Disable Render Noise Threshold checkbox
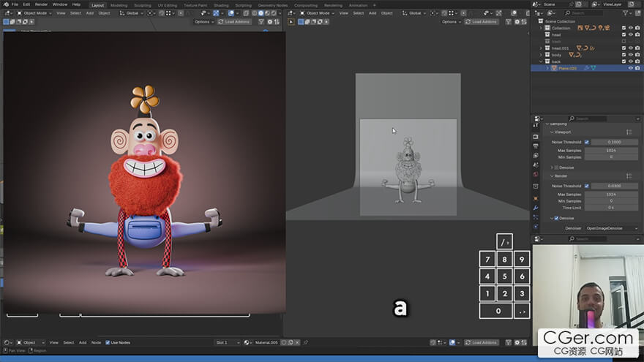The width and height of the screenshot is (644, 362). click(x=586, y=186)
